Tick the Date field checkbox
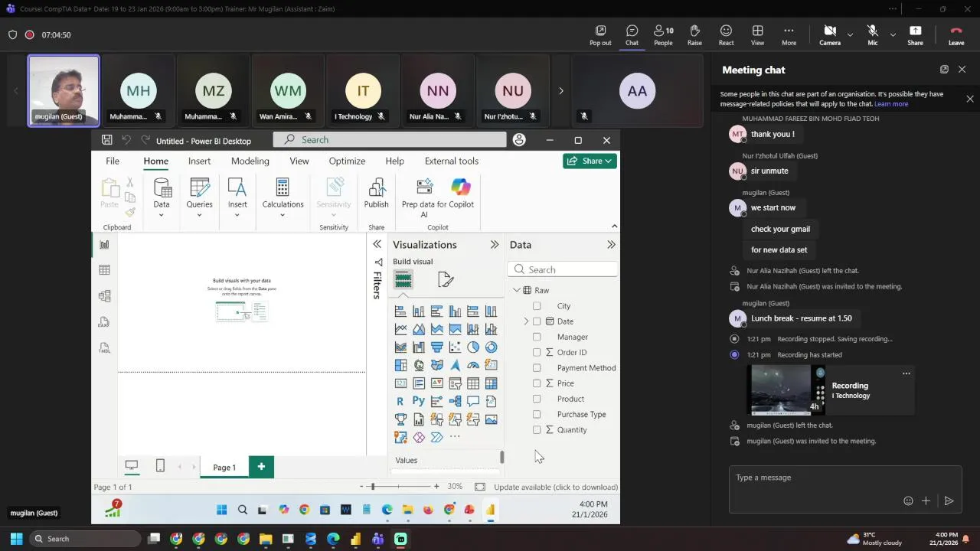 pyautogui.click(x=537, y=321)
